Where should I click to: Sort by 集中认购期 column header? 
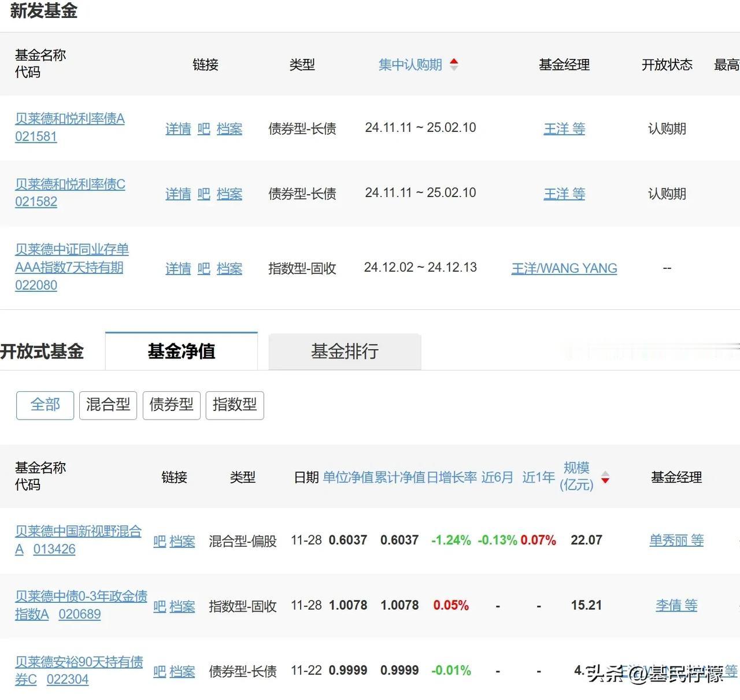(x=410, y=65)
